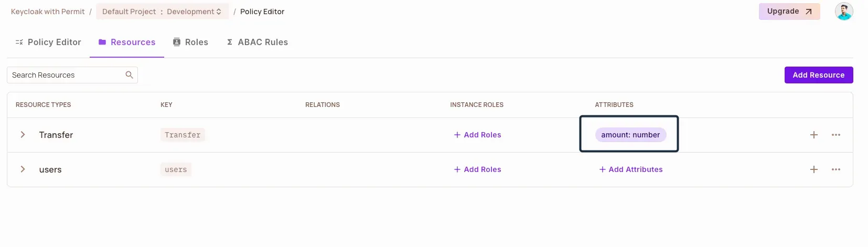Add Attributes to the users resource
The width and height of the screenshot is (868, 247).
[x=631, y=169]
